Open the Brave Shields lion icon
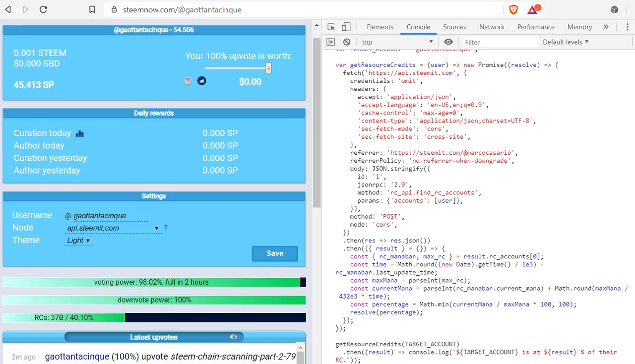The image size is (635, 364). click(513, 9)
